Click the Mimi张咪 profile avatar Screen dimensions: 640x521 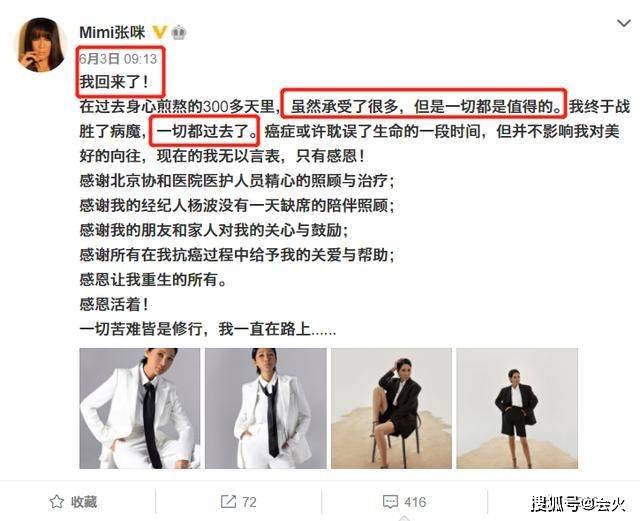coord(40,45)
